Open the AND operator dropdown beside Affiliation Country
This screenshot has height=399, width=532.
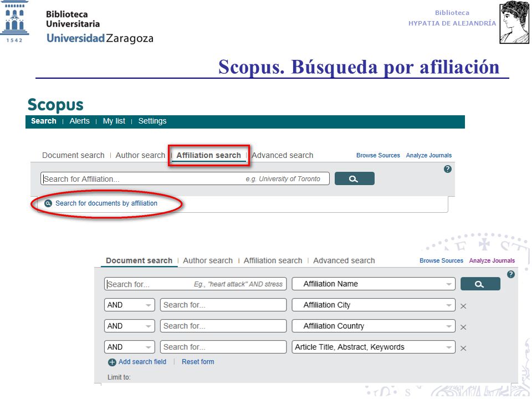(129, 326)
